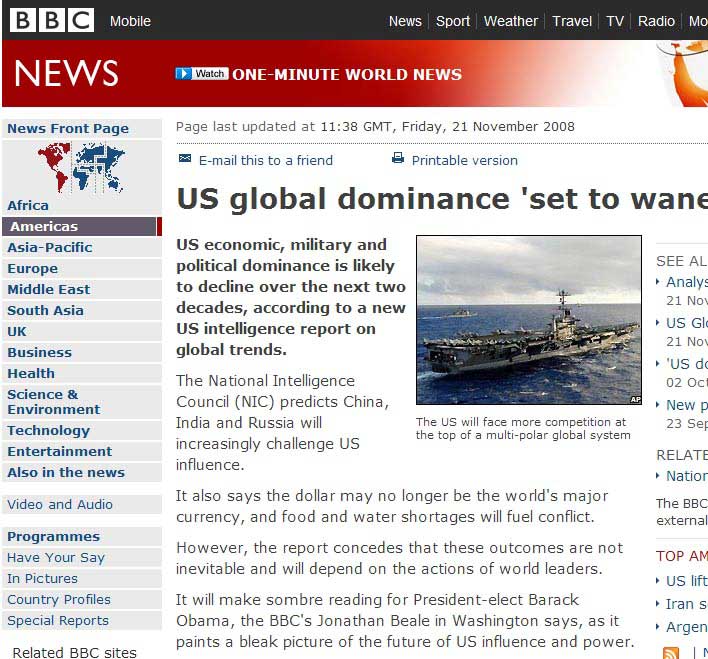The width and height of the screenshot is (708, 659).
Task: Open the Weather top navigation item
Action: [511, 21]
